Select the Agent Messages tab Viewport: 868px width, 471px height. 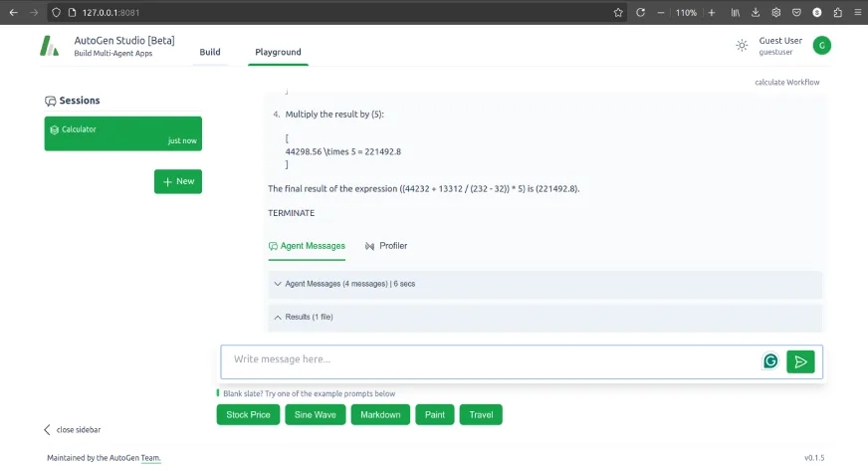(307, 246)
